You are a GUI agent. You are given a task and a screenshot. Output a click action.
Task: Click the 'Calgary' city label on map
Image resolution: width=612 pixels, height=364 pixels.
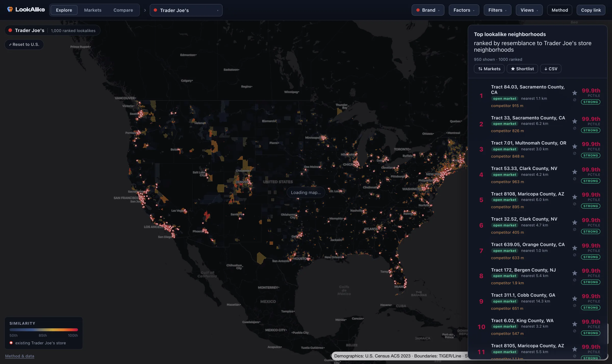pyautogui.click(x=187, y=80)
